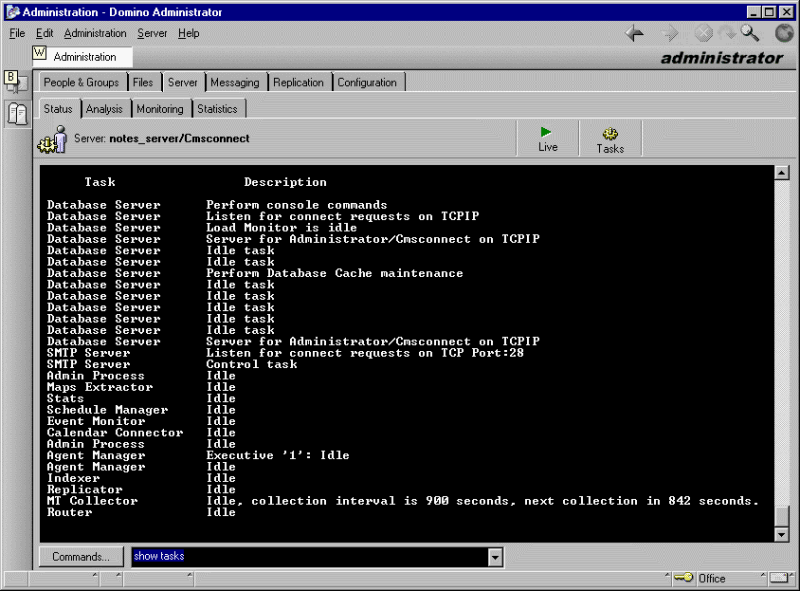
Task: Click the mail envelope icon in the status bar
Action: point(779,578)
